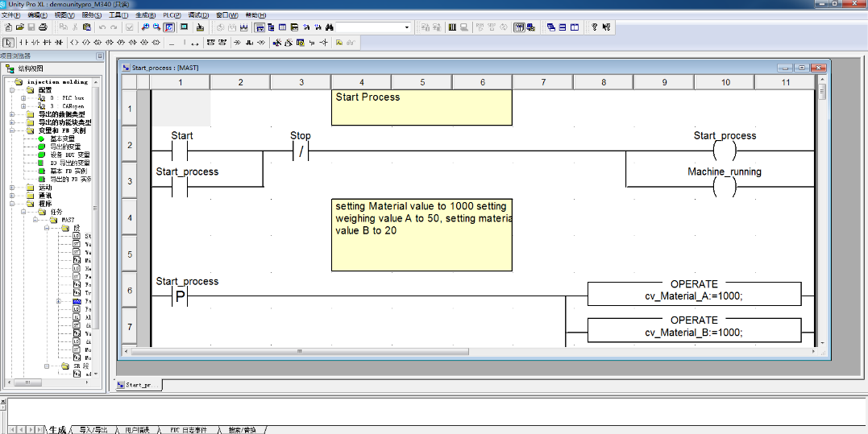Click the Start_process positive transition contact
868x434 pixels.
180,297
